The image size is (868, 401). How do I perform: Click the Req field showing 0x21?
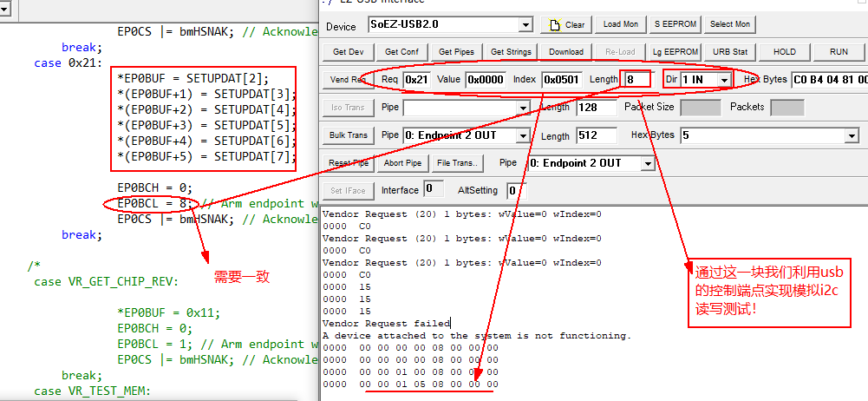pyautogui.click(x=416, y=80)
